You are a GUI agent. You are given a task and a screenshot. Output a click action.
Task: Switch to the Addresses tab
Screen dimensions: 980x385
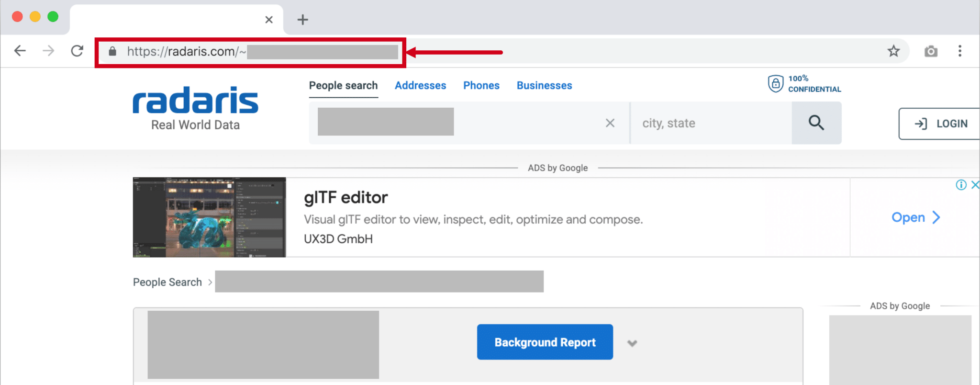[420, 86]
